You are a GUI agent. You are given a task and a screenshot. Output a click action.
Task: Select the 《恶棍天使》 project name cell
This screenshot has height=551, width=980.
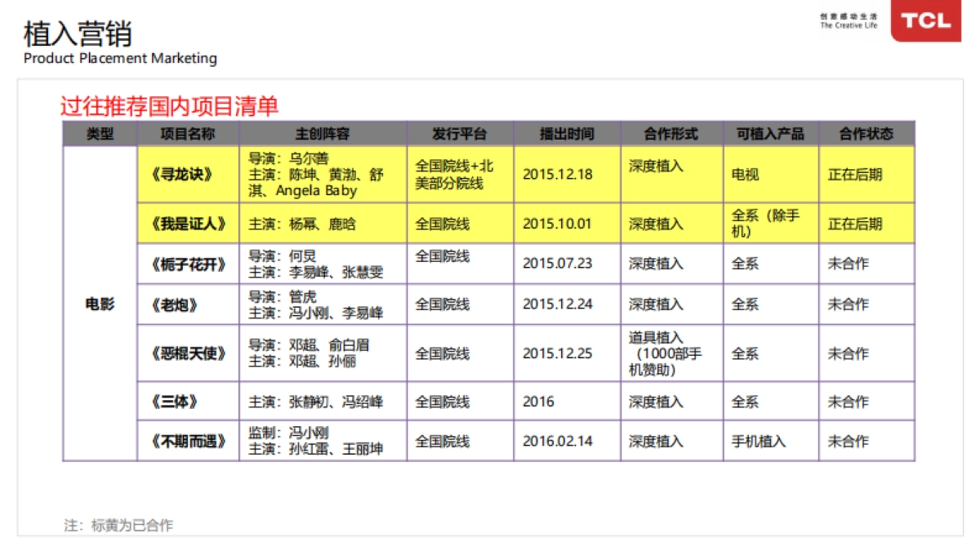pos(188,353)
